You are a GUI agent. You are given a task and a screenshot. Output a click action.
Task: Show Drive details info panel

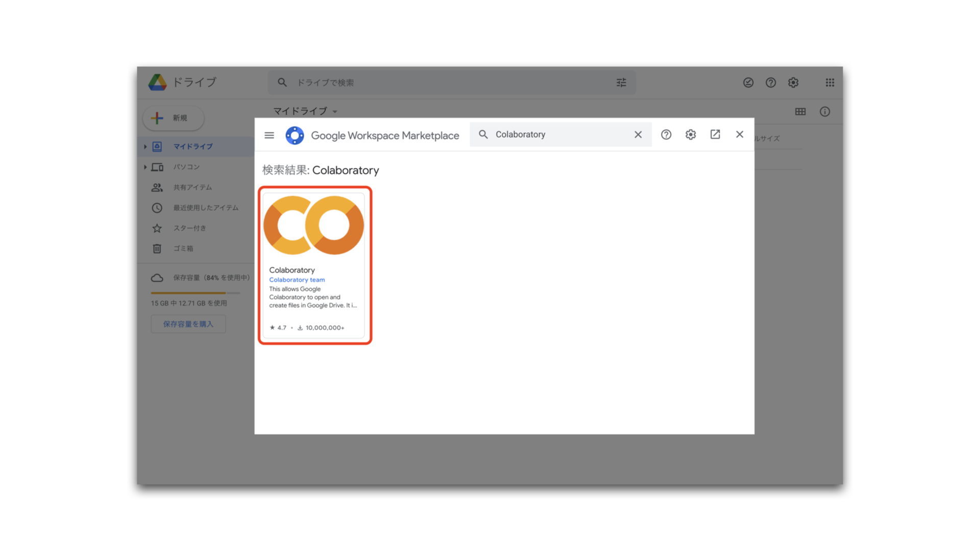pyautogui.click(x=825, y=112)
